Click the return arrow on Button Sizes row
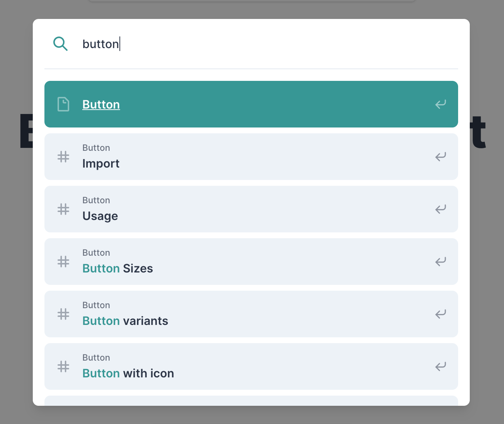This screenshot has width=504, height=424. 441,262
